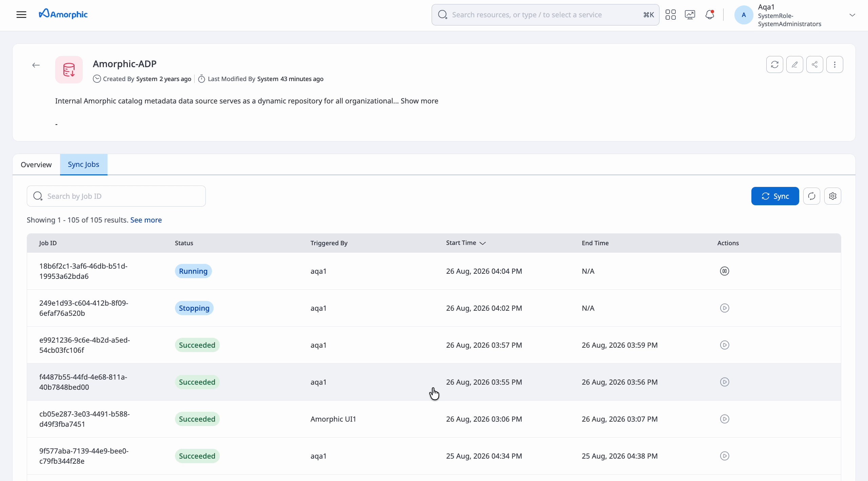Start a new Sync job
Image resolution: width=868 pixels, height=481 pixels.
click(x=775, y=196)
